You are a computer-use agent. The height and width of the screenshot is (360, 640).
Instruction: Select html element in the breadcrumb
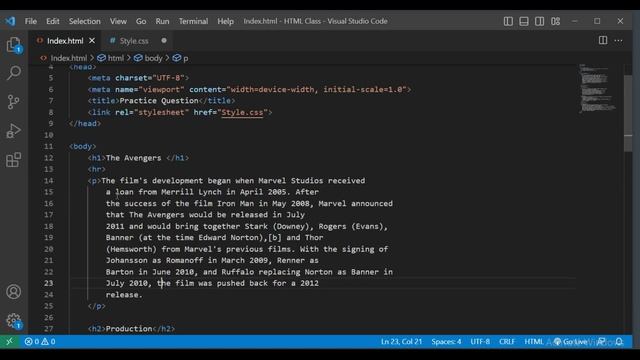click(x=111, y=58)
